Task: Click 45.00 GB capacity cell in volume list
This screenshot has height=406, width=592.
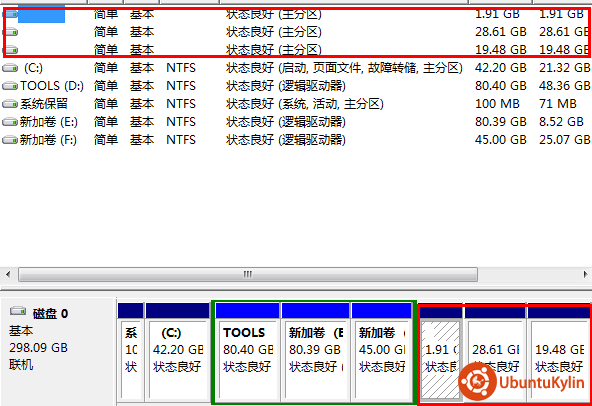Action: [501, 140]
